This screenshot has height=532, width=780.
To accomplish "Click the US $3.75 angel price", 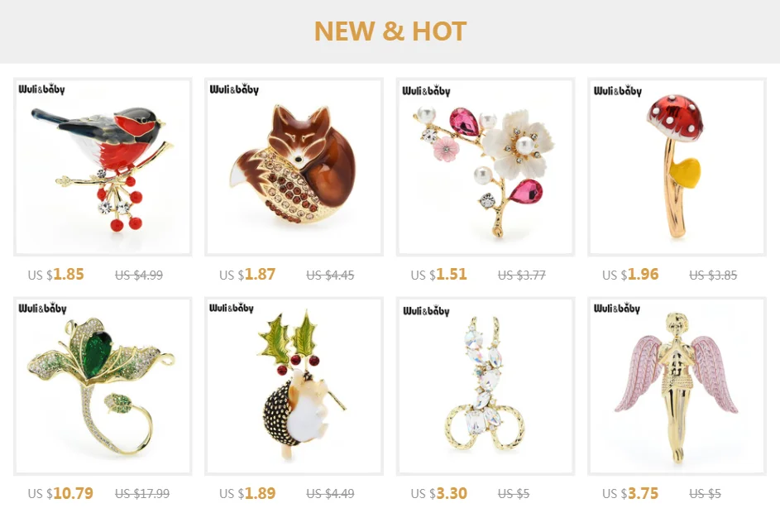I will 630,493.
